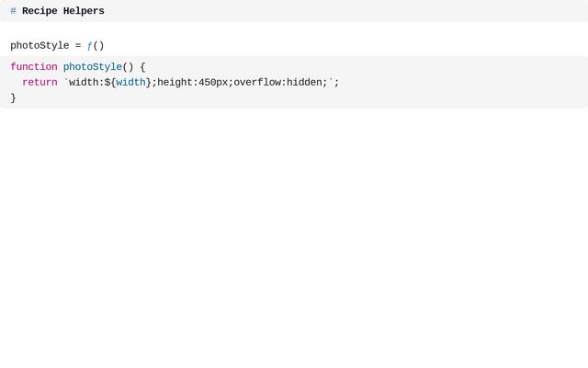Screen dimensions: 588x368
Task: Click the width variable inside the template literal
Action: click(x=130, y=82)
